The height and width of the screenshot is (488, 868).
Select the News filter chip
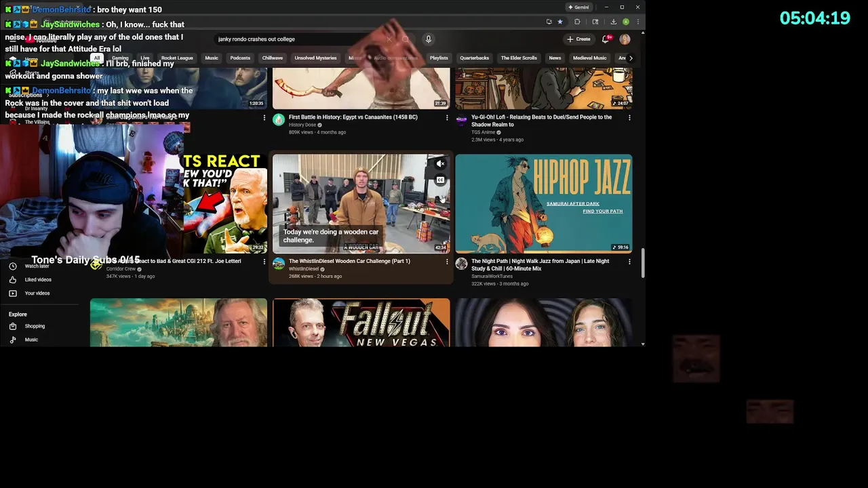coord(555,58)
